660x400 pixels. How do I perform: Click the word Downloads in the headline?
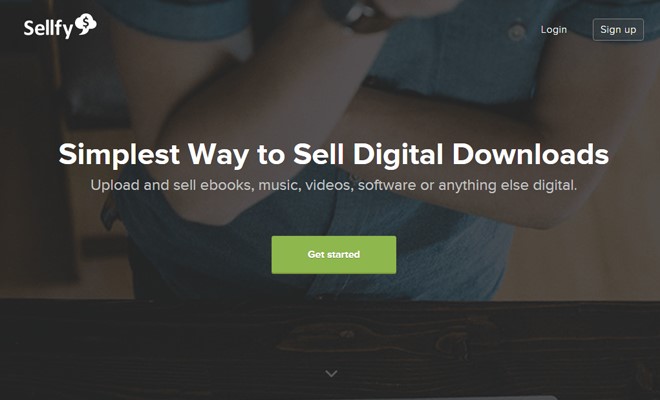[x=530, y=154]
